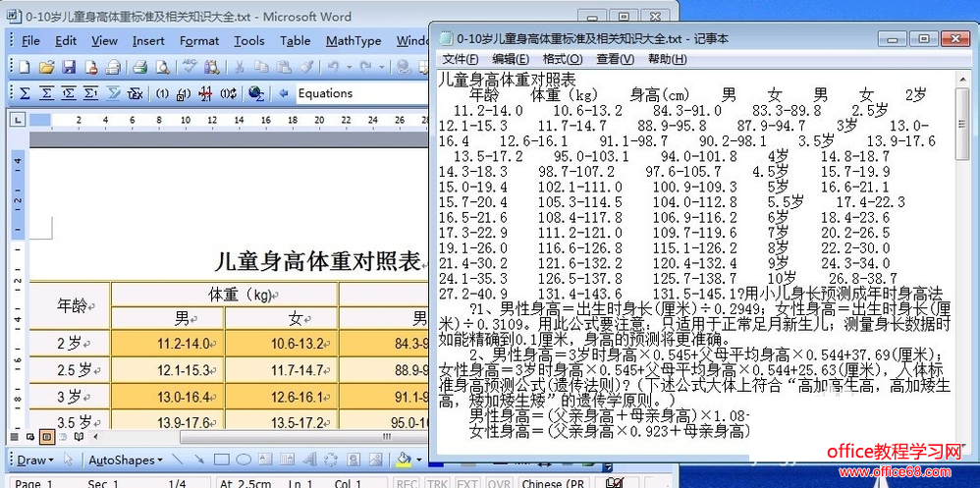Insert left-numbered display equation icon
The image size is (980, 488).
point(69,93)
